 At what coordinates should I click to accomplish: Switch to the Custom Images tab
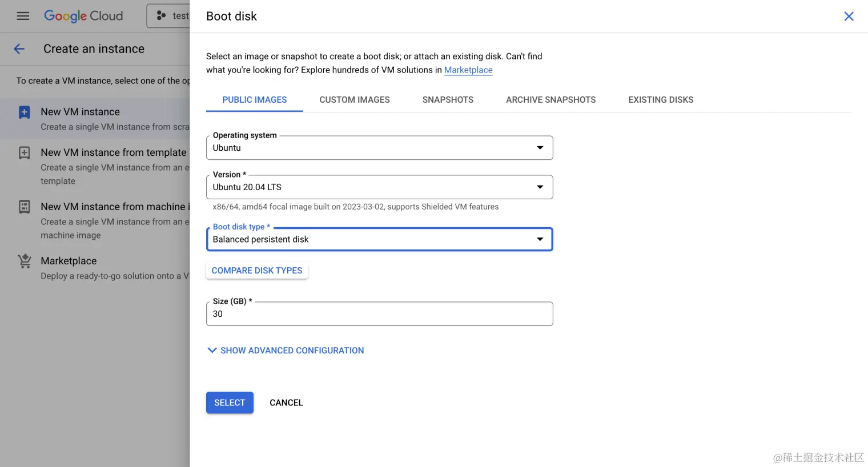355,100
